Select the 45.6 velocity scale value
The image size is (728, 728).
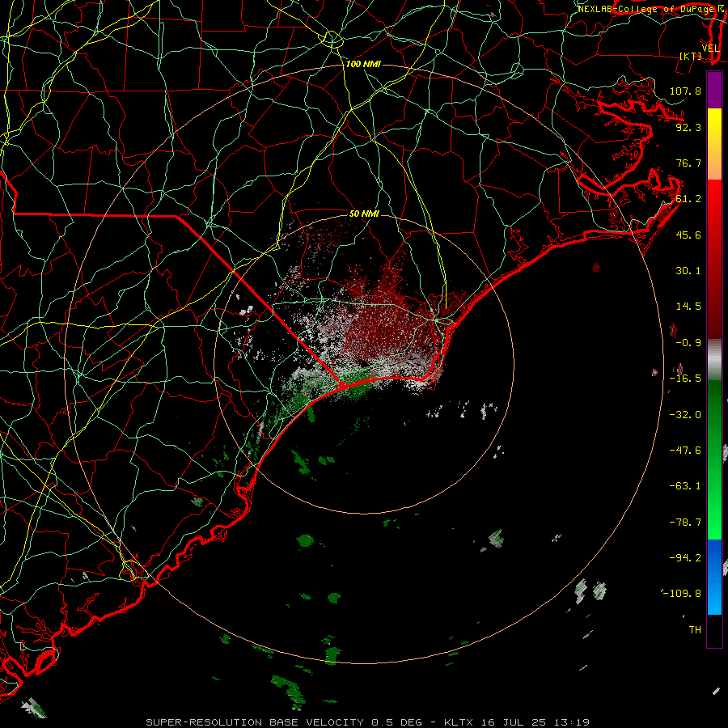click(x=688, y=235)
